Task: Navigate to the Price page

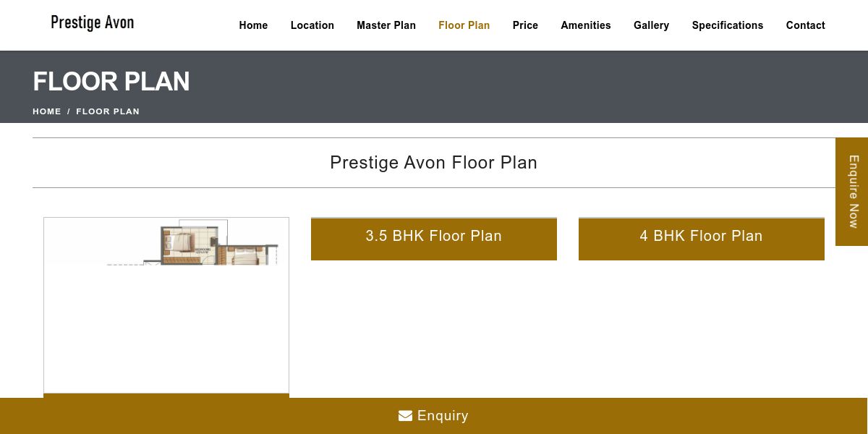Action: click(x=525, y=25)
